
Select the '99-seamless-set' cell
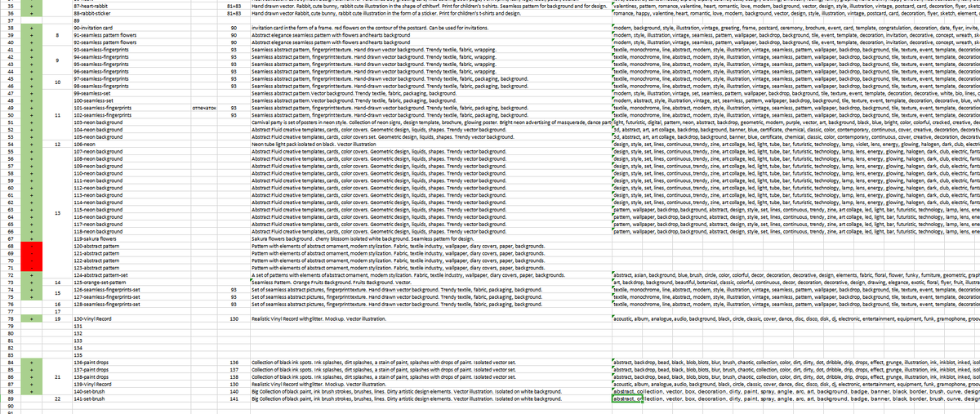131,93
